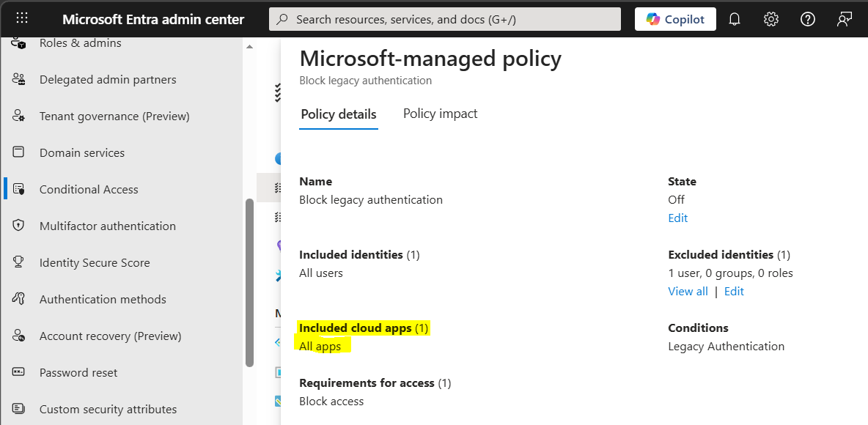Open the help question mark icon

tap(808, 19)
